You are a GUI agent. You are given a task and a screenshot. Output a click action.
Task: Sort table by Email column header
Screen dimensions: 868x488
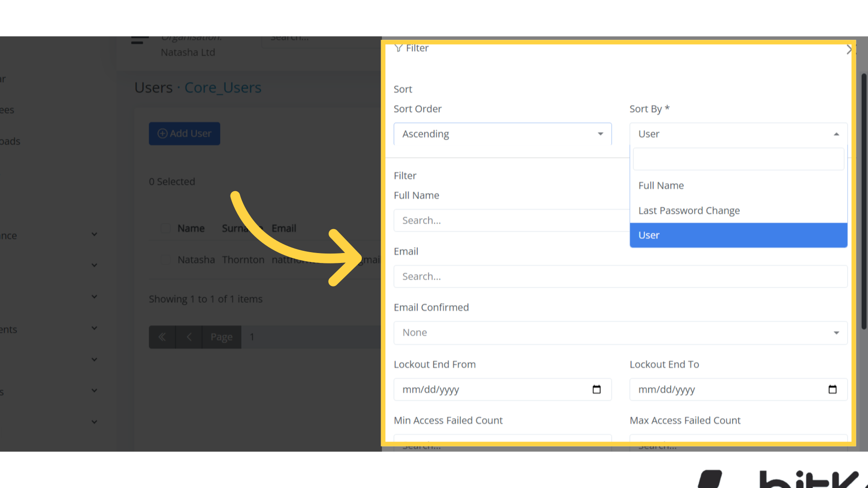(284, 229)
